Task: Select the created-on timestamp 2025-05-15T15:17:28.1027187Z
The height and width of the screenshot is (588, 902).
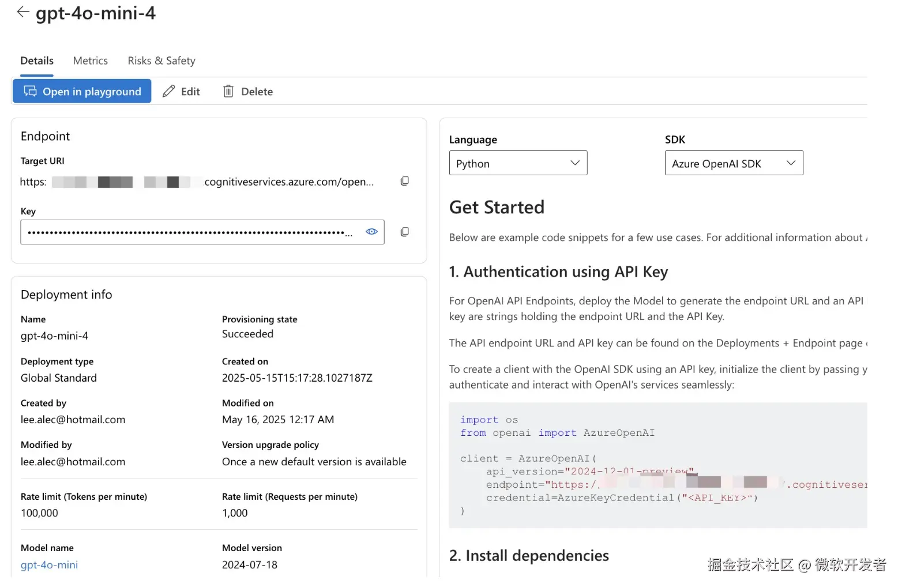Action: coord(297,378)
